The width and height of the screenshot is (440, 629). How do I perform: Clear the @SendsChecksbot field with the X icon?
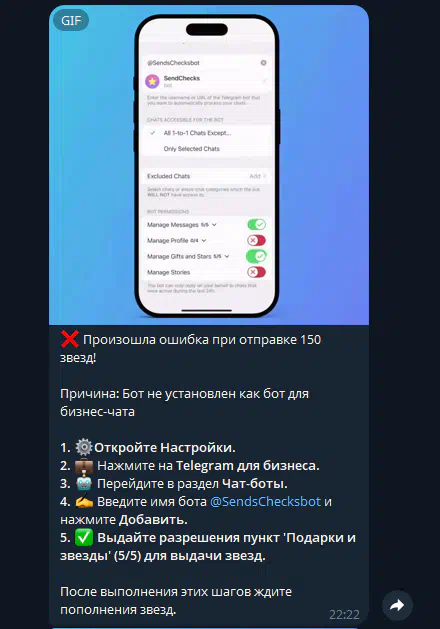[x=264, y=63]
